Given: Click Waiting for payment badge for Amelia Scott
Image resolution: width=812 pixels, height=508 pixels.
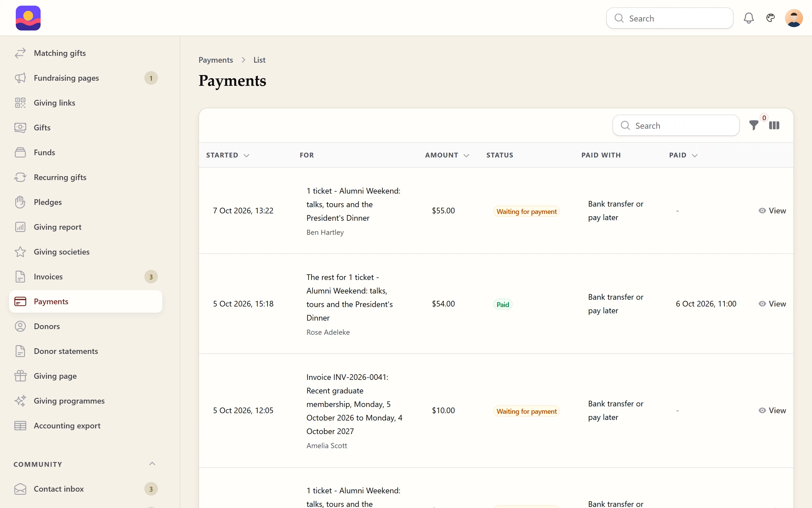Looking at the screenshot, I should coord(526,411).
